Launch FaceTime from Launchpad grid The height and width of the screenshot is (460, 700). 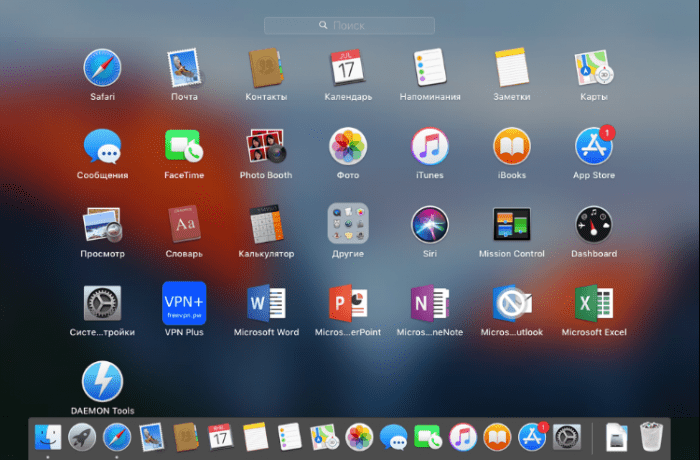(x=184, y=146)
